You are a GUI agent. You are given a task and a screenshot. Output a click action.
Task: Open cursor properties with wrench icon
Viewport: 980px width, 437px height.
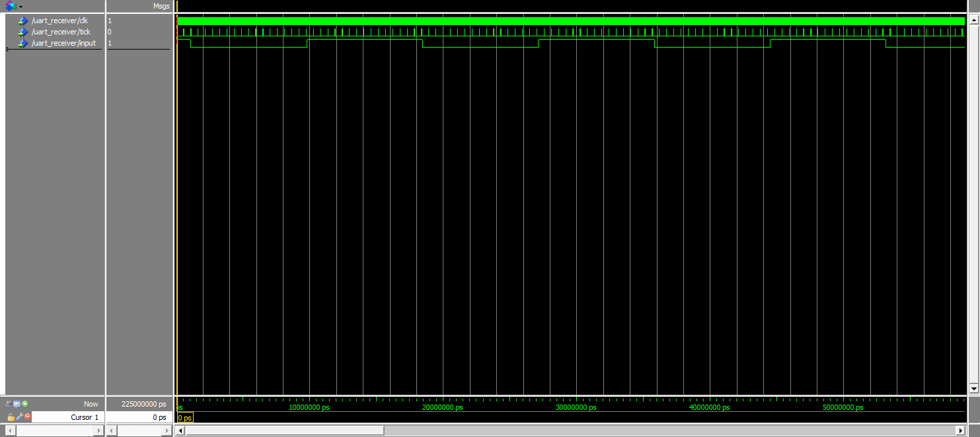point(20,417)
